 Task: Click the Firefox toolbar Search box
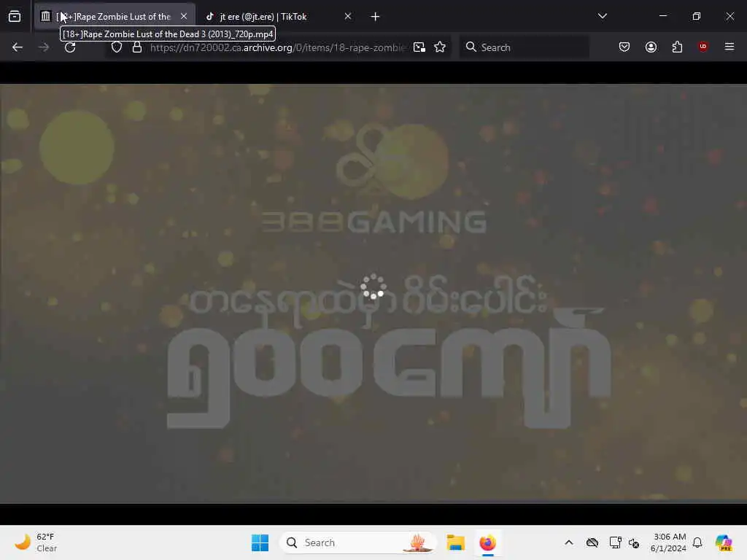tap(524, 47)
